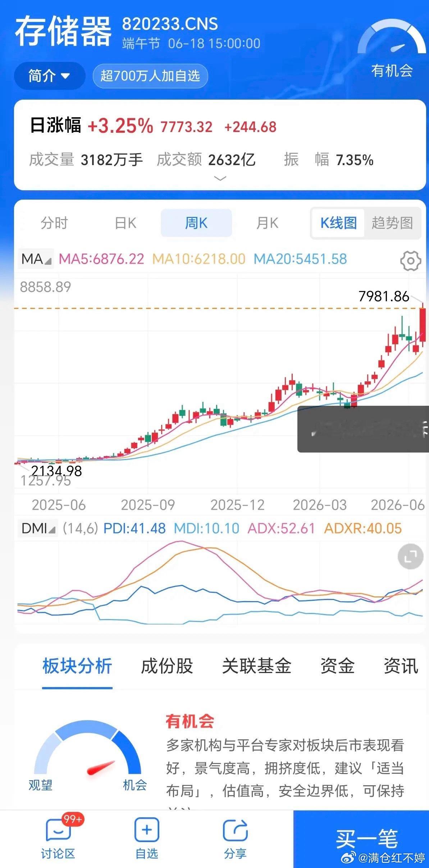Tap the 2026-03 date axis label
The image size is (429, 868).
[320, 505]
